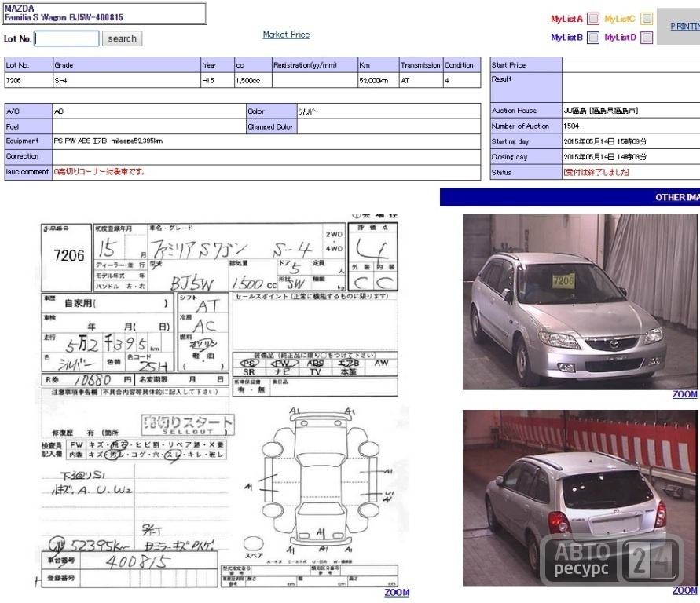
Task: Select the MAZDA Familia S Wagon title
Action: pyautogui.click(x=64, y=13)
